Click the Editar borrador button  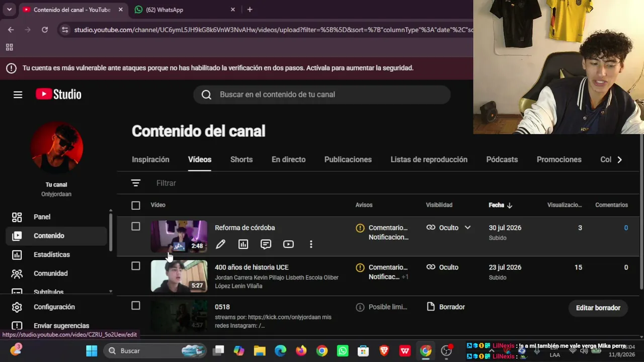tap(598, 308)
